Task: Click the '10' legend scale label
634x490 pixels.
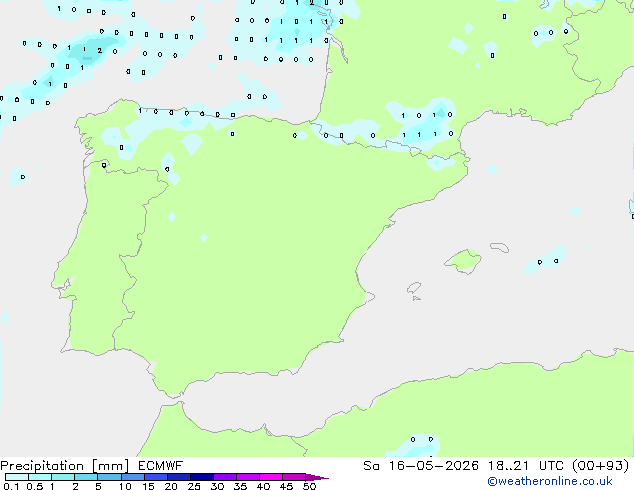Action: coord(125,486)
